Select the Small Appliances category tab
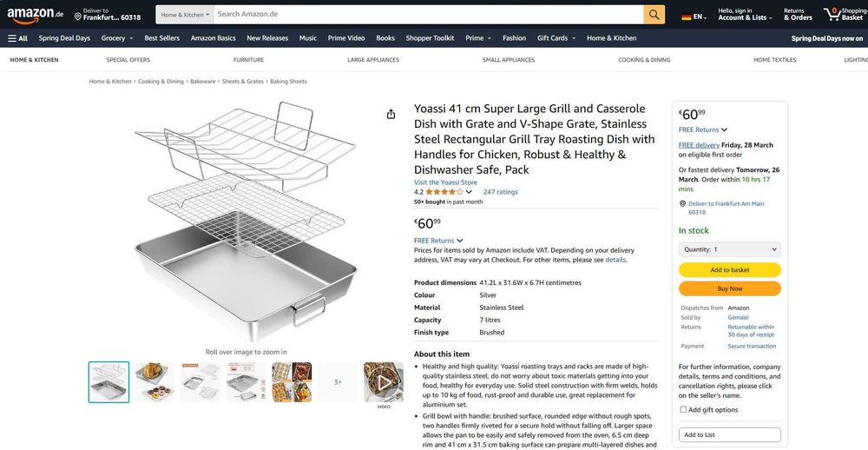 coord(509,60)
